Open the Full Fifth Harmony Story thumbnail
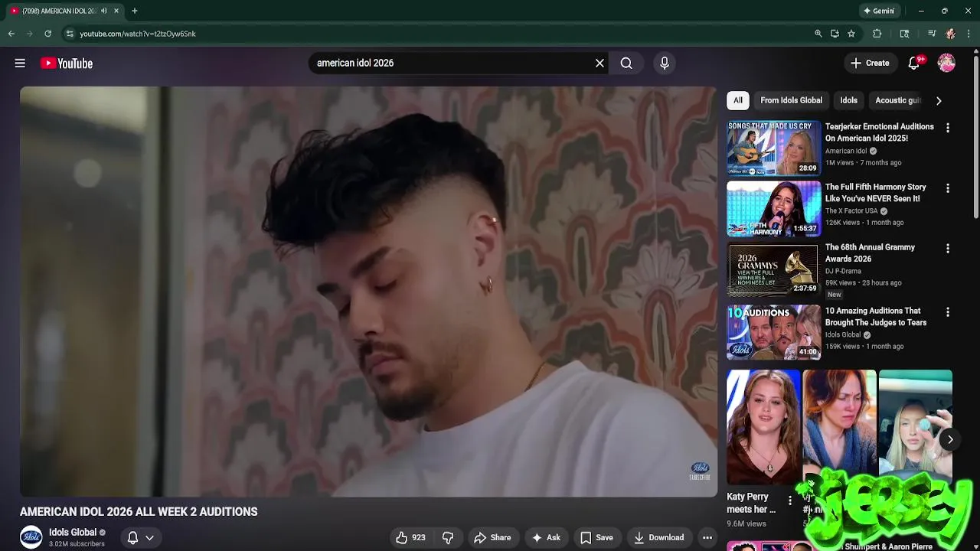Screen dimensions: 980x551 773,208
